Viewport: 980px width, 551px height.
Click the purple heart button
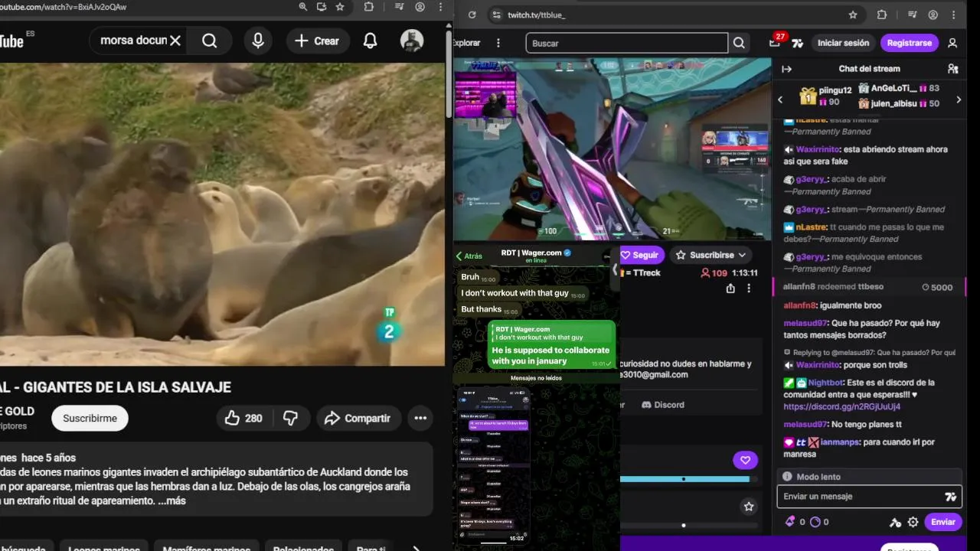click(745, 460)
